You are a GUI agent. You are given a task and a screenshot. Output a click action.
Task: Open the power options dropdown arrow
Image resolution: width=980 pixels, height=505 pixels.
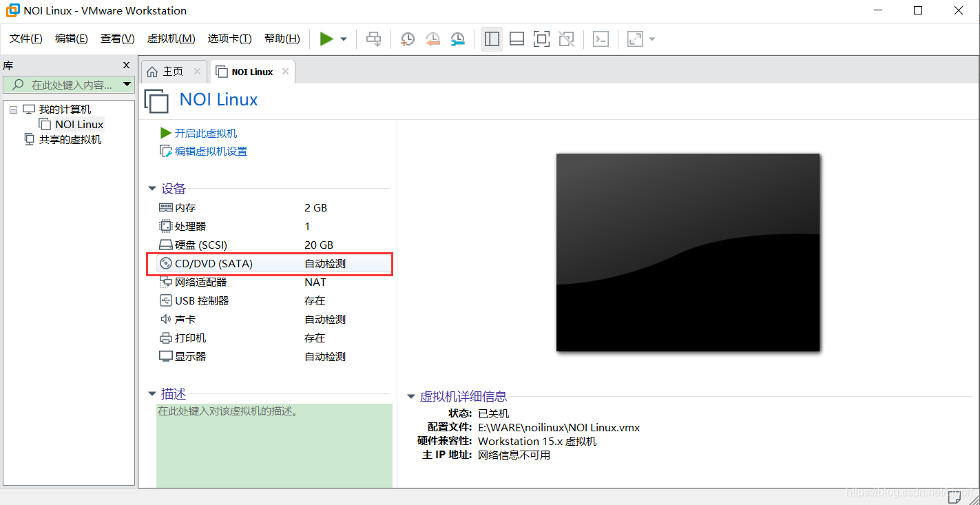pos(344,39)
